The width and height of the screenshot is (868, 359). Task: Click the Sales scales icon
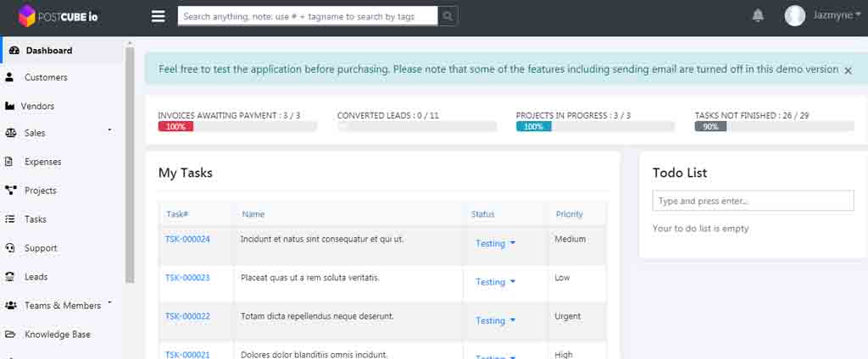(10, 133)
